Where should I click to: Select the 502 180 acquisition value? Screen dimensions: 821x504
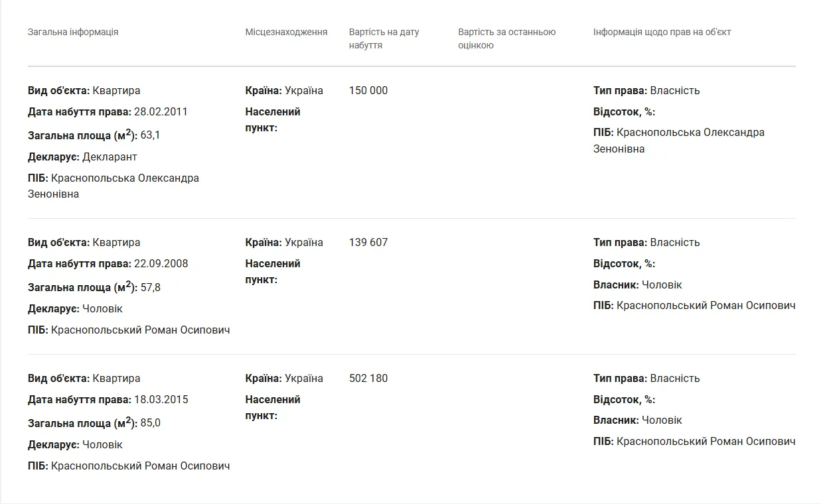click(x=368, y=378)
